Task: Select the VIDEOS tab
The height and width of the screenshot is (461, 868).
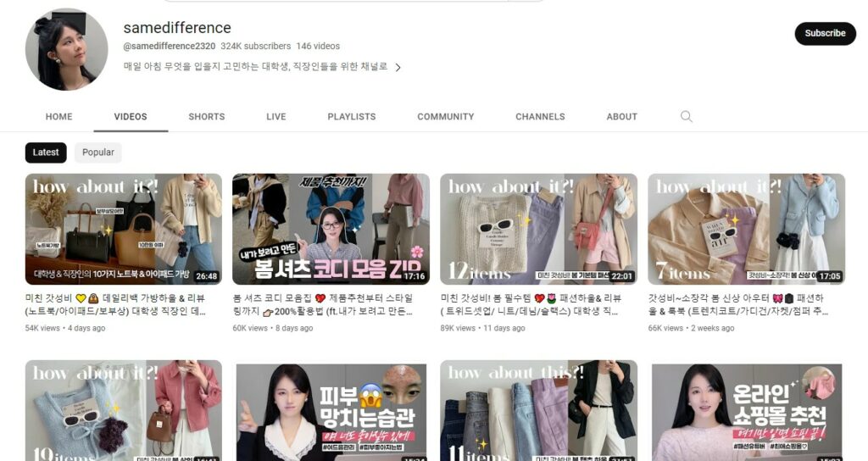Action: pos(131,117)
